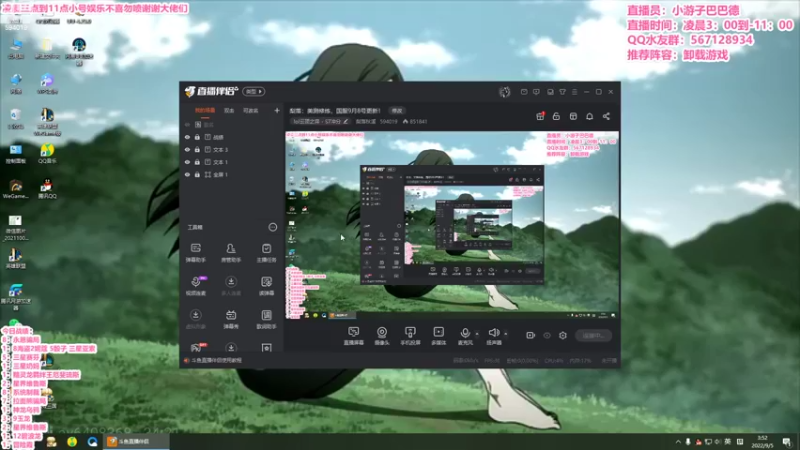Click the stream preview canvas
This screenshot has height=450, width=800.
click(x=452, y=226)
